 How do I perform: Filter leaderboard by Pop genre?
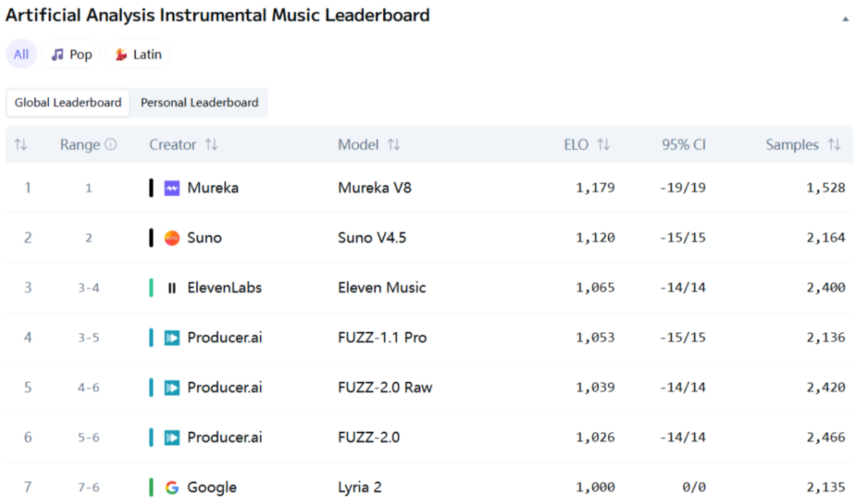click(71, 54)
